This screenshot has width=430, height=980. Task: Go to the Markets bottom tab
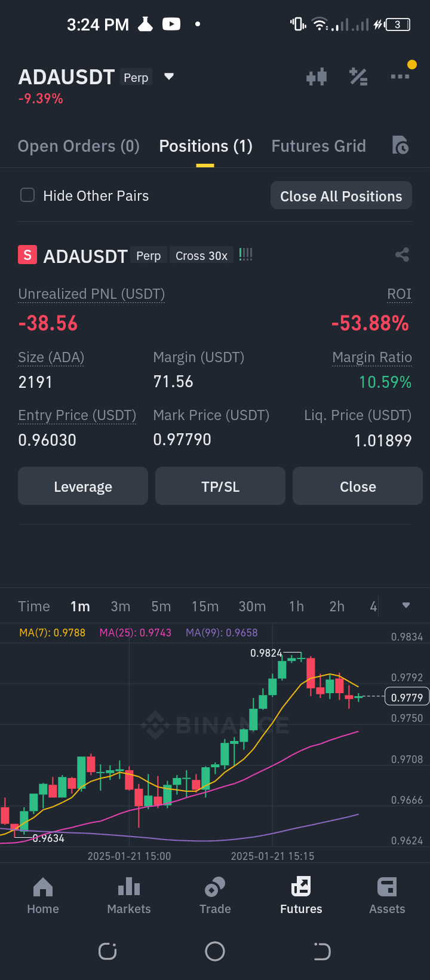pyautogui.click(x=129, y=896)
